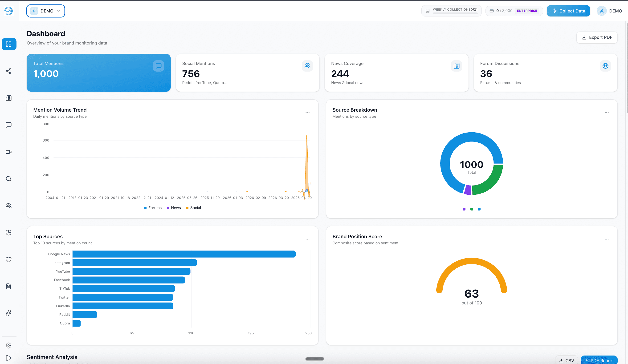Screen dimensions: 628x364
Task: Toggle the Forums legend series
Action: [153, 208]
